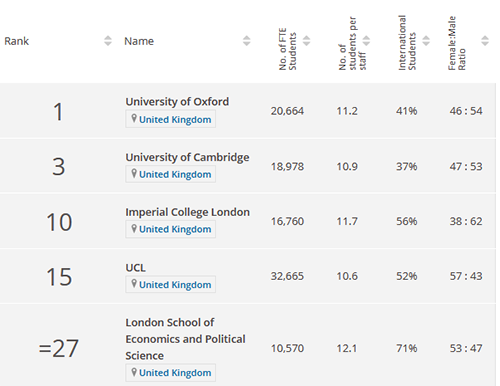Sort by Female:Male Ratio arrows
Screen dimensions: 500x386
pyautogui.click(x=485, y=41)
